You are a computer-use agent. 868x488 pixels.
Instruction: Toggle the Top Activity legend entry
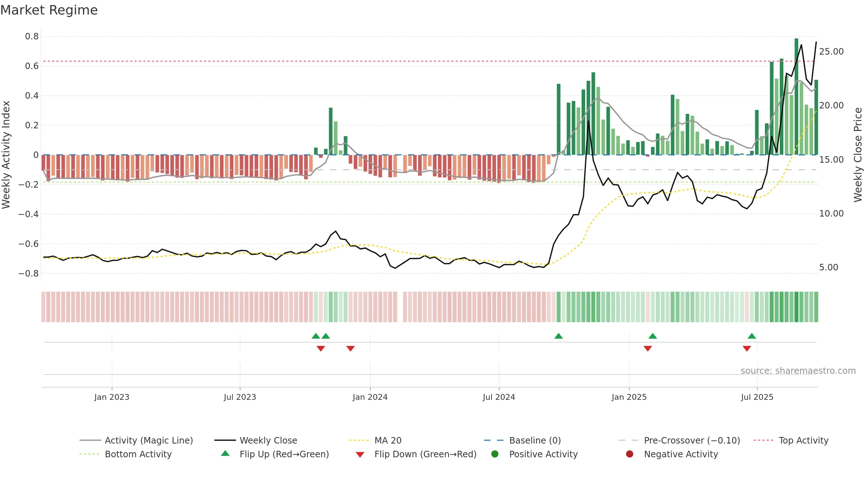click(x=791, y=440)
